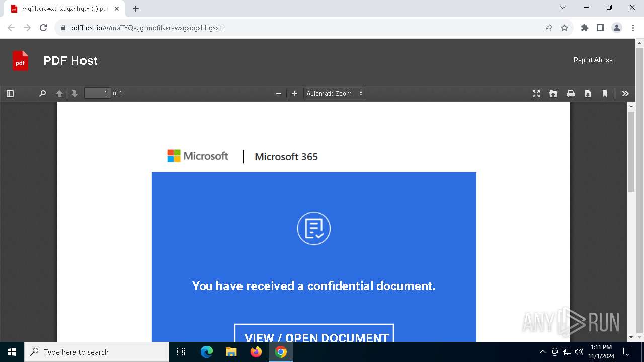The height and width of the screenshot is (362, 644).
Task: Download the PDF file
Action: pos(588,93)
